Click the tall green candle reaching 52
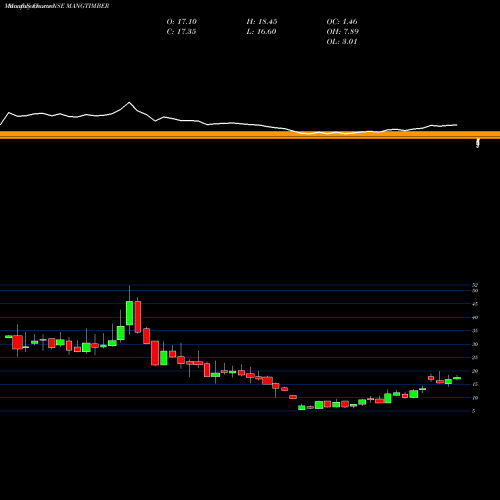 click(129, 313)
